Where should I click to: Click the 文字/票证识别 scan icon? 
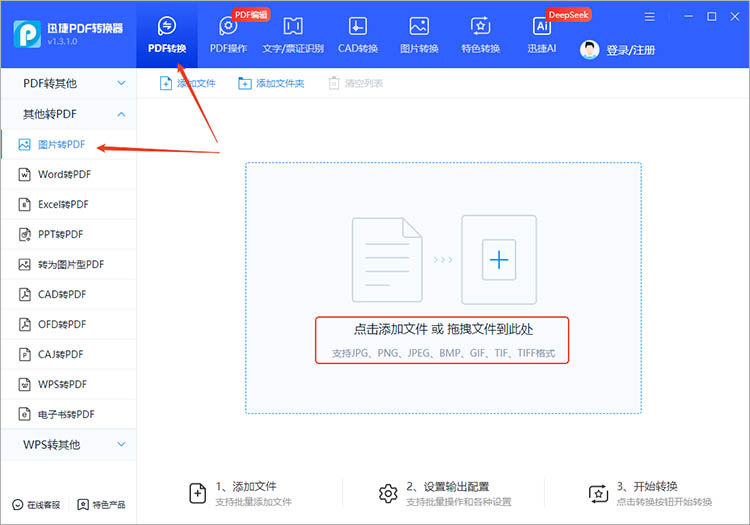[293, 26]
